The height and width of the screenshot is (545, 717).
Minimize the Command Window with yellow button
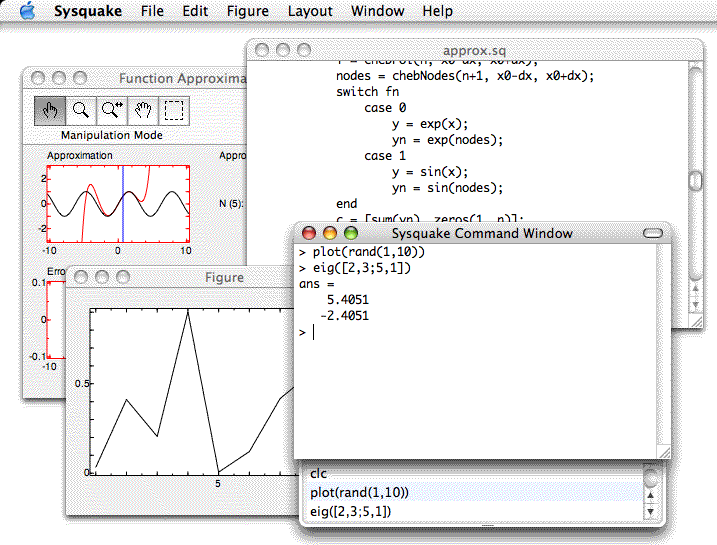[330, 233]
